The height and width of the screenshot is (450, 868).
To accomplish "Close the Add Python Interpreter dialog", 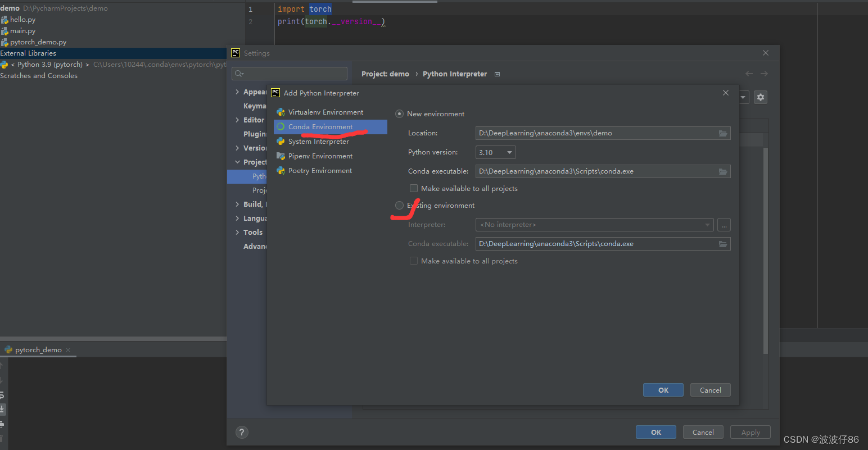I will pos(726,93).
